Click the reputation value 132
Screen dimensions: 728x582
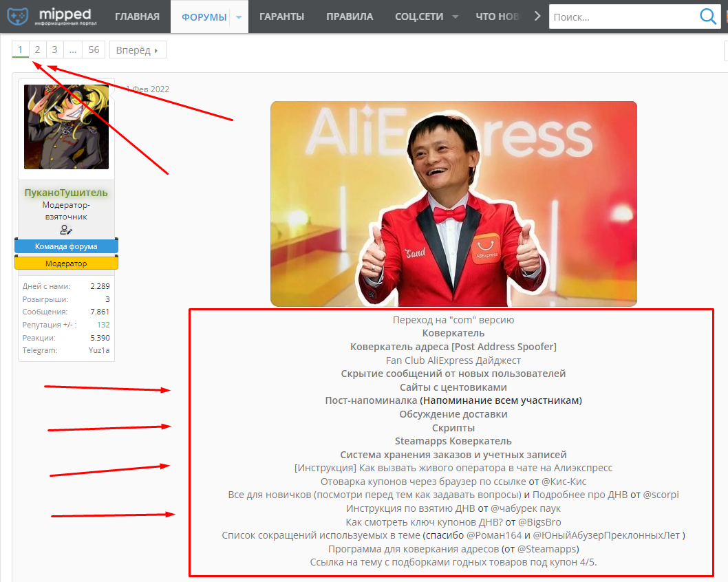pyautogui.click(x=103, y=325)
